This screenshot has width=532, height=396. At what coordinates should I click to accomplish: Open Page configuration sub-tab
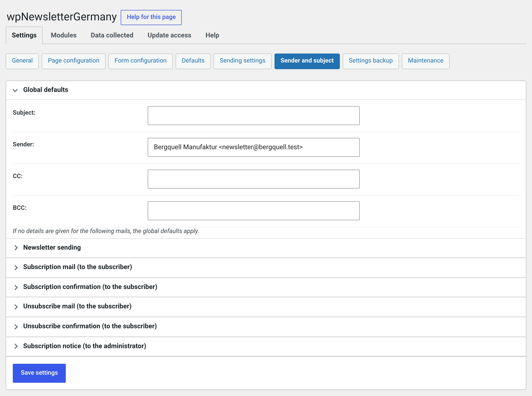coord(74,61)
